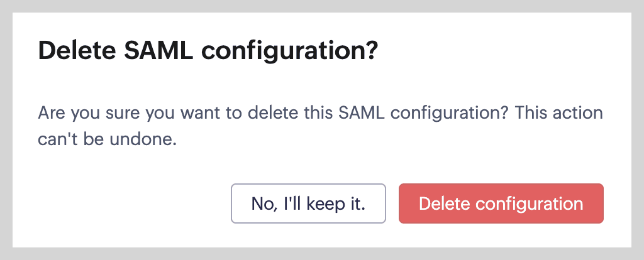Click the "No, I'll keep it." button

pyautogui.click(x=308, y=203)
